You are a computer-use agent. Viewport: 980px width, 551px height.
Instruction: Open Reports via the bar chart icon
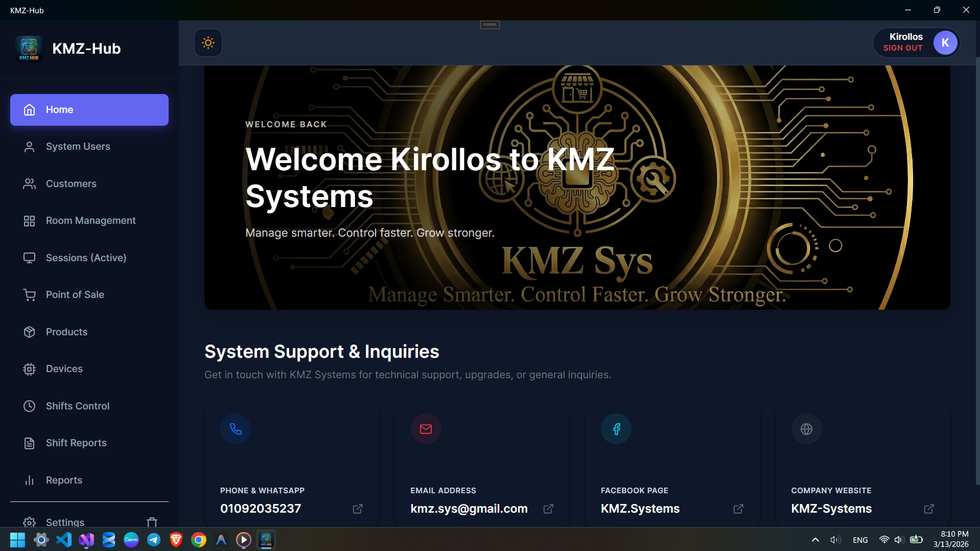(29, 480)
